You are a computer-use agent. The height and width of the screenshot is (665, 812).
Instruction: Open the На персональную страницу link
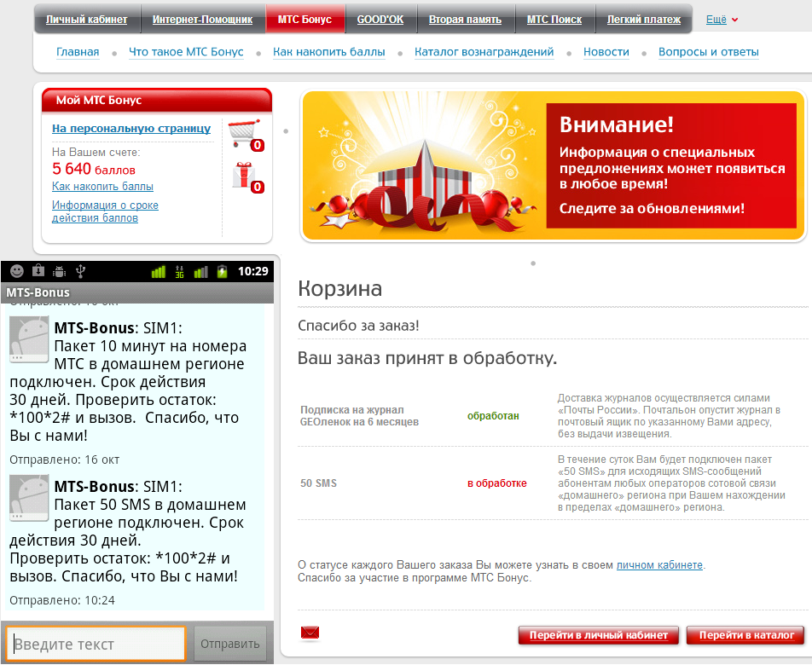[131, 129]
